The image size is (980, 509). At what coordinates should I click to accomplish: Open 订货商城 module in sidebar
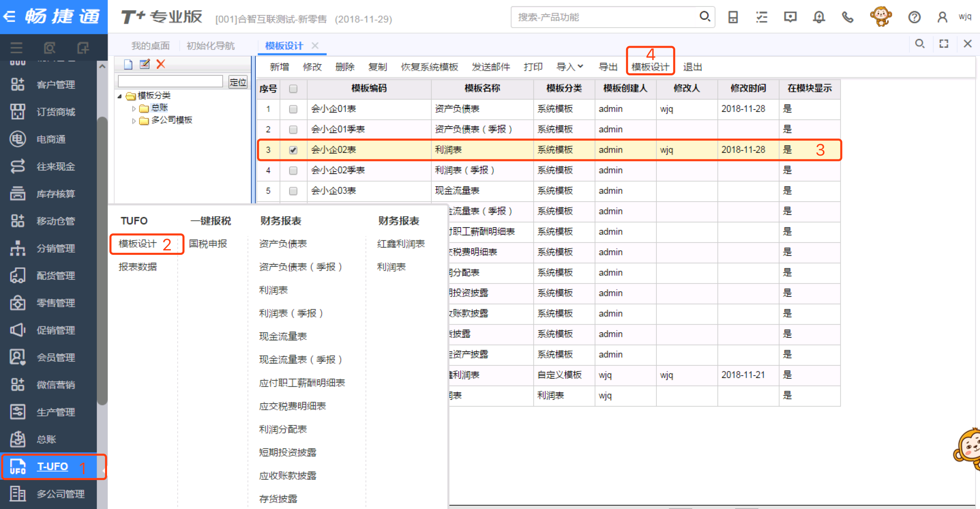tap(48, 112)
